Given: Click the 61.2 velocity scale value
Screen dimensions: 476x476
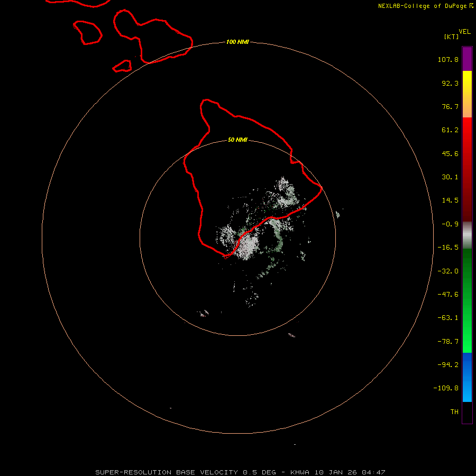Looking at the screenshot, I should click(x=450, y=130).
